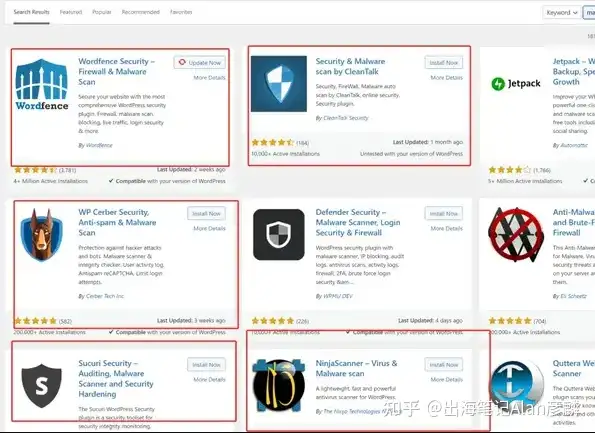595x433 pixels.
Task: Open the Quttera Web Scanner icon
Action: tap(516, 386)
